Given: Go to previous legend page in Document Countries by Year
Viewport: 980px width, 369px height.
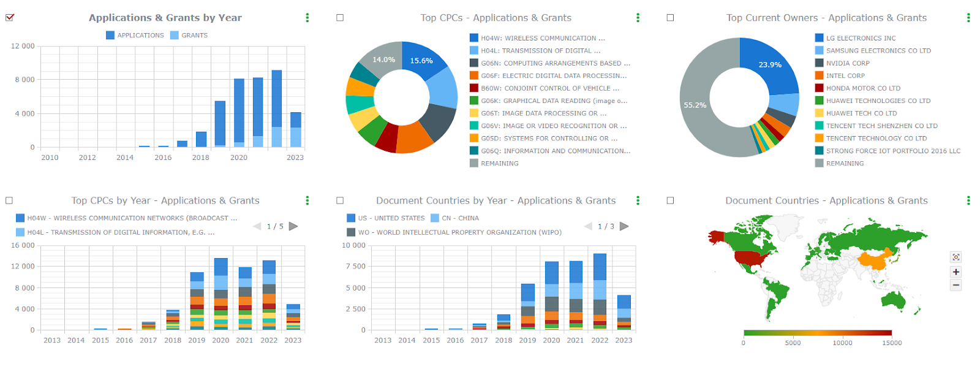Looking at the screenshot, I should (x=588, y=226).
